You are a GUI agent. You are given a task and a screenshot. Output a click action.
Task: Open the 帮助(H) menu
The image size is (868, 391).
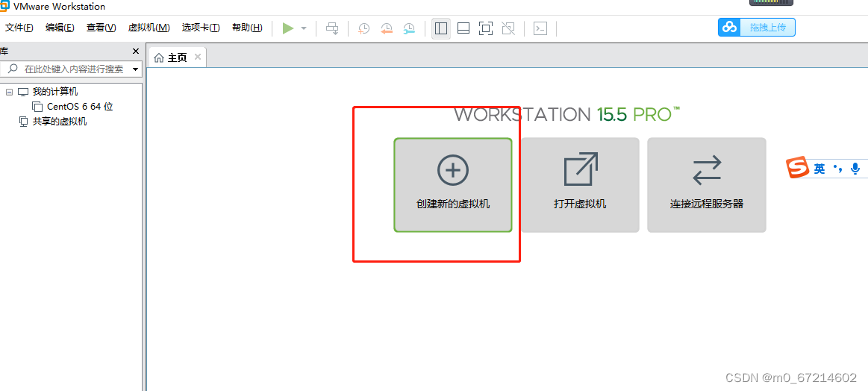(248, 28)
